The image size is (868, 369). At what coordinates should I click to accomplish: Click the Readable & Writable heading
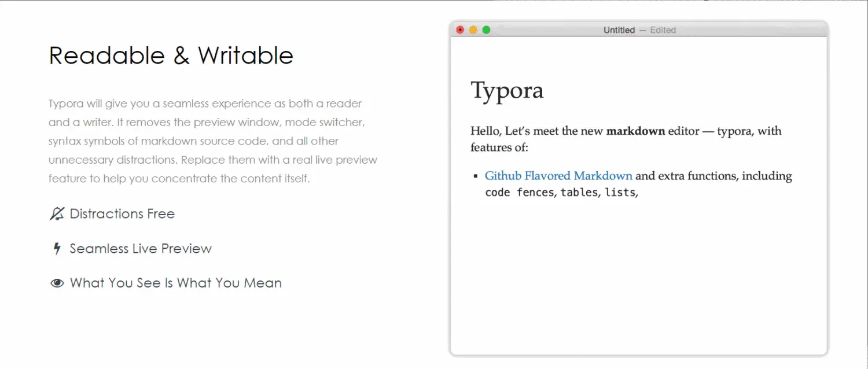tap(171, 56)
